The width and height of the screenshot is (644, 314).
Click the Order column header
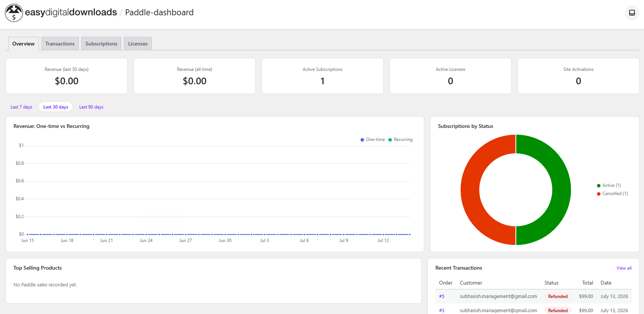446,283
